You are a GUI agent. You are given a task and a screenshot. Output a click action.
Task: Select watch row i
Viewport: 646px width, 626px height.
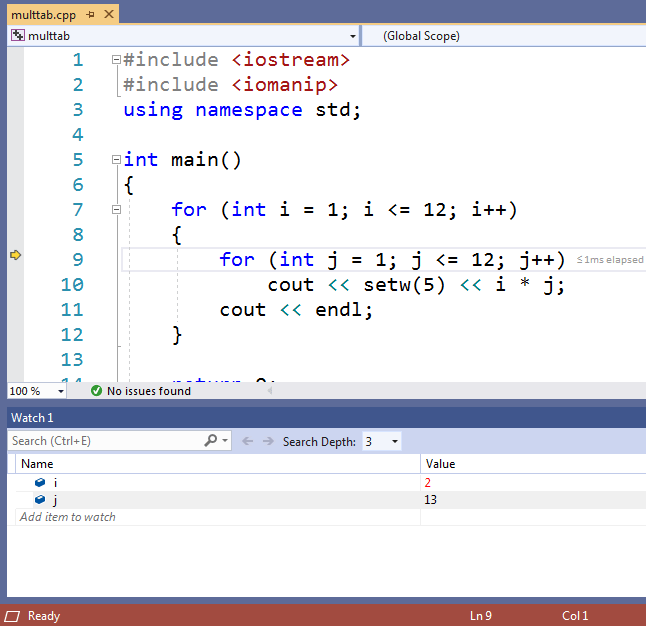(x=330, y=482)
